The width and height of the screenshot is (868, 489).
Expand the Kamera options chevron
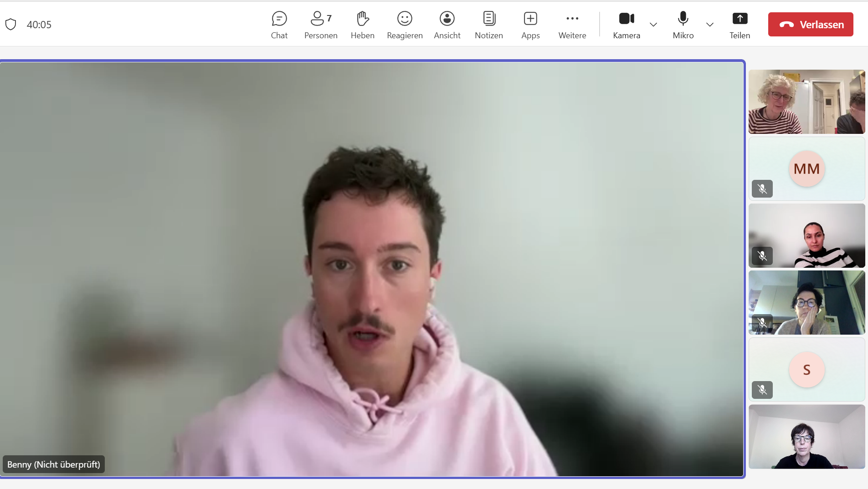coord(653,25)
